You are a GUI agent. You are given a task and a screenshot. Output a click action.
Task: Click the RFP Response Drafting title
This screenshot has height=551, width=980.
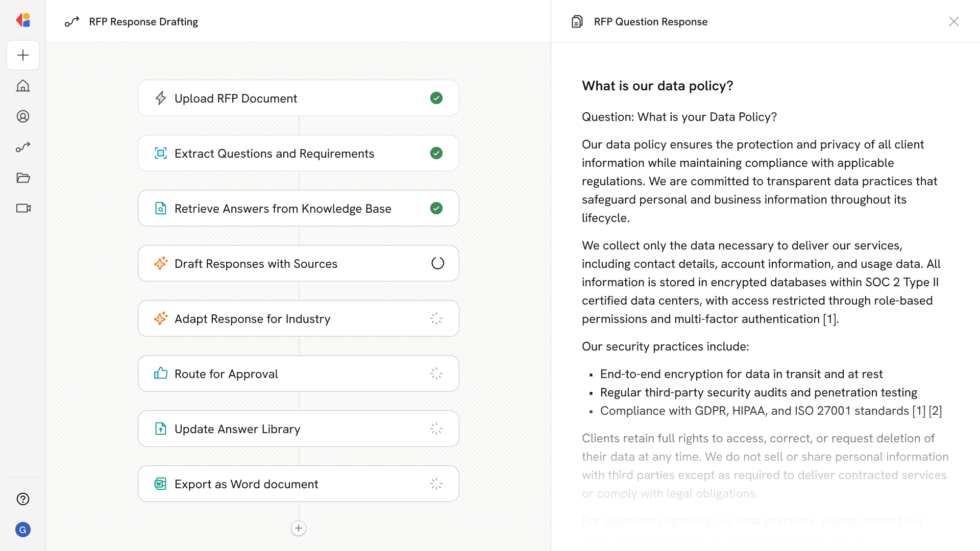tap(143, 21)
